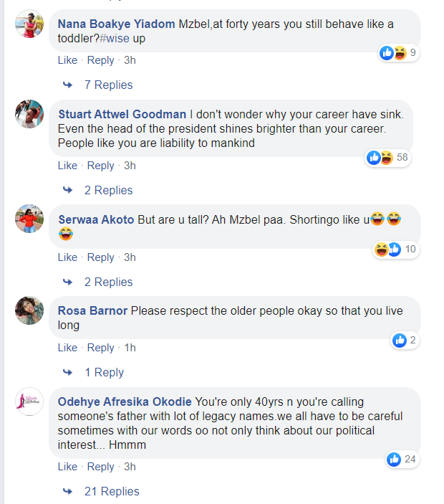
Task: Like Rosa Barnor's comment
Action: (67, 348)
